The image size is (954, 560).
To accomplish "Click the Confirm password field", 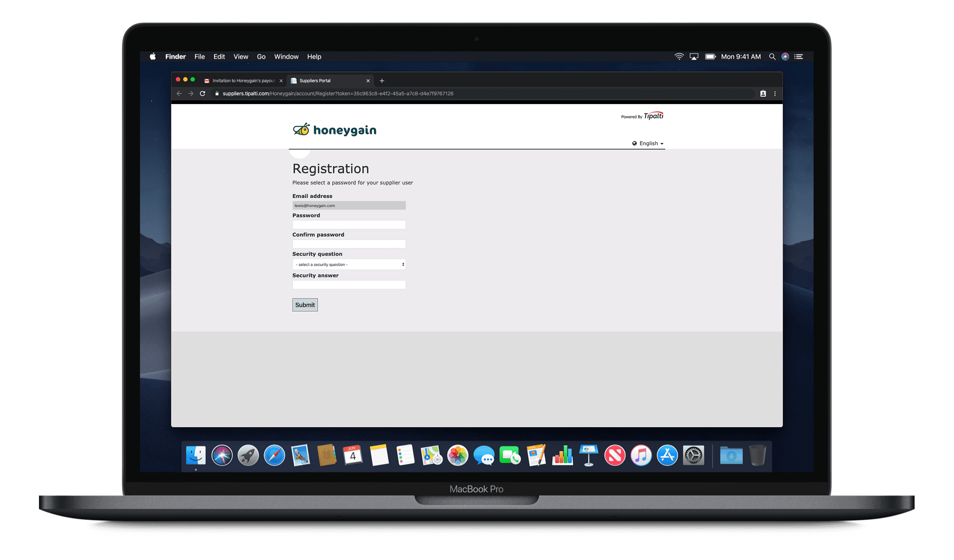I will [349, 244].
